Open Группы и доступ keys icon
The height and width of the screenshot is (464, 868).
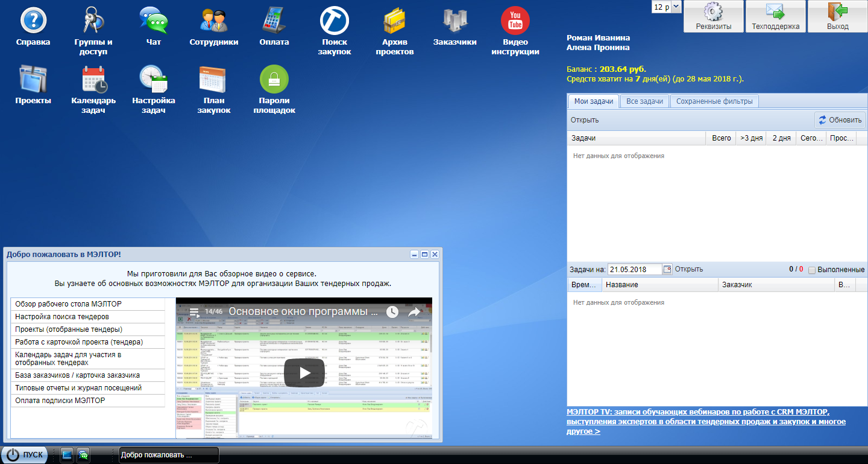(x=93, y=21)
